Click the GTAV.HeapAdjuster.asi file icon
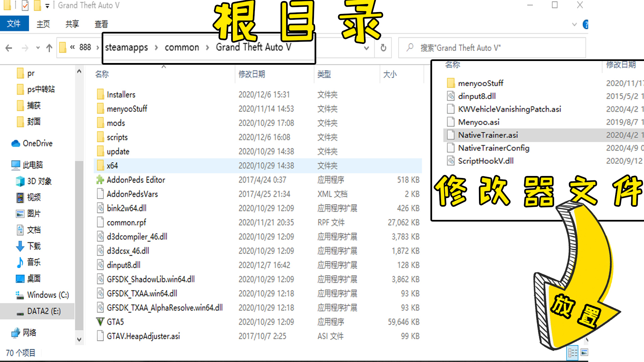The width and height of the screenshot is (644, 362). click(100, 336)
